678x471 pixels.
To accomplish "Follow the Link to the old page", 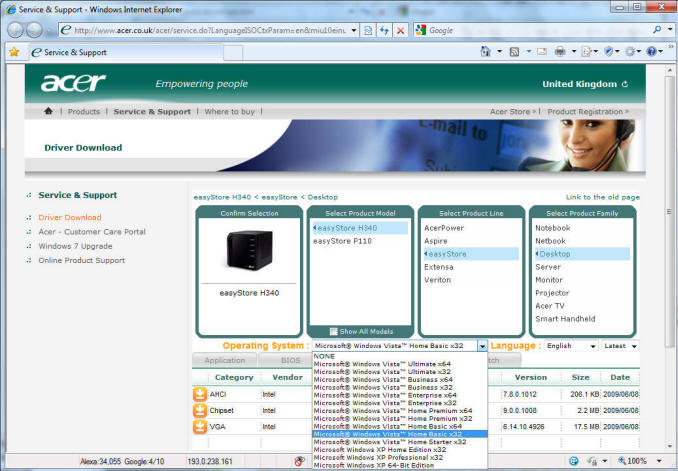I will point(602,197).
